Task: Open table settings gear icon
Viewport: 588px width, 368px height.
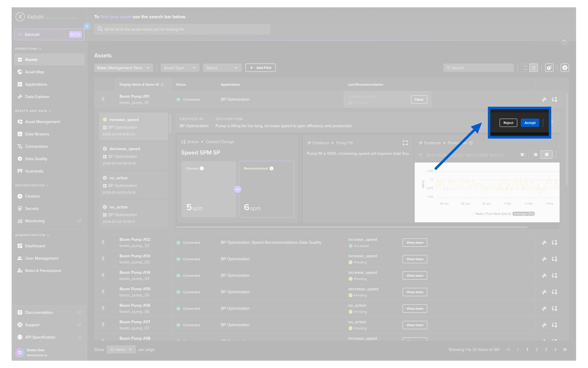Action: pos(549,68)
